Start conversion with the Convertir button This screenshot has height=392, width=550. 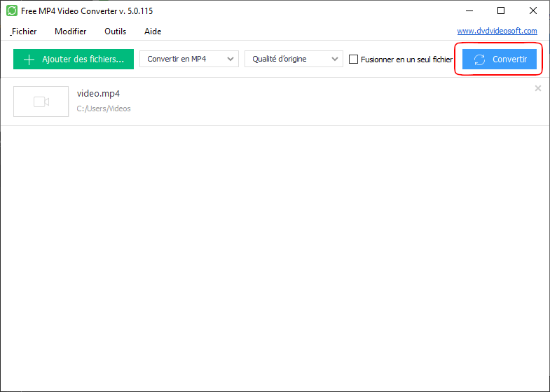tap(499, 59)
